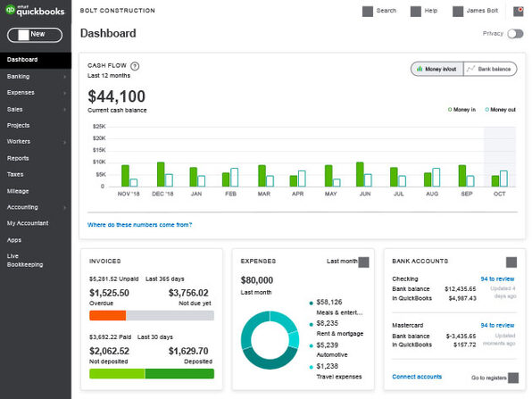Click the line graph icon in Bank balance
532x399 pixels.
(x=470, y=69)
